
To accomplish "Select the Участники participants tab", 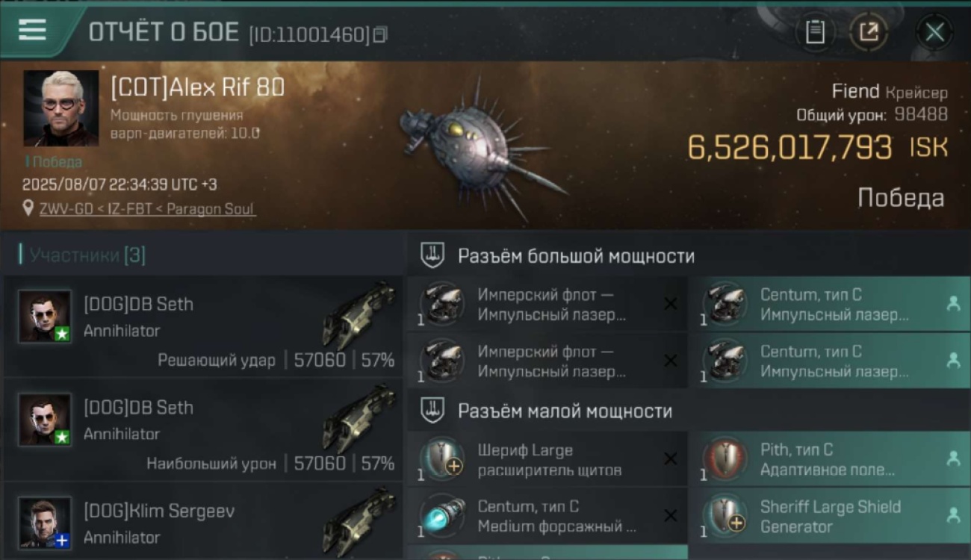I will click(82, 255).
